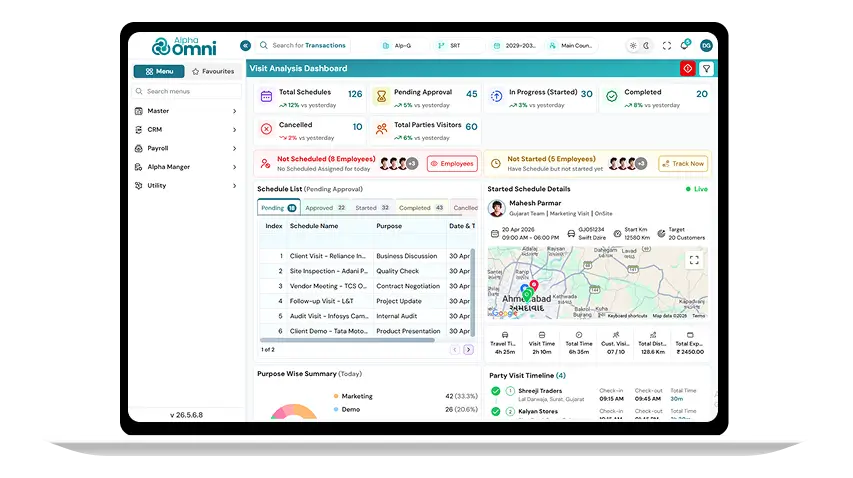Click the Cust. Visit icon

pos(616,335)
